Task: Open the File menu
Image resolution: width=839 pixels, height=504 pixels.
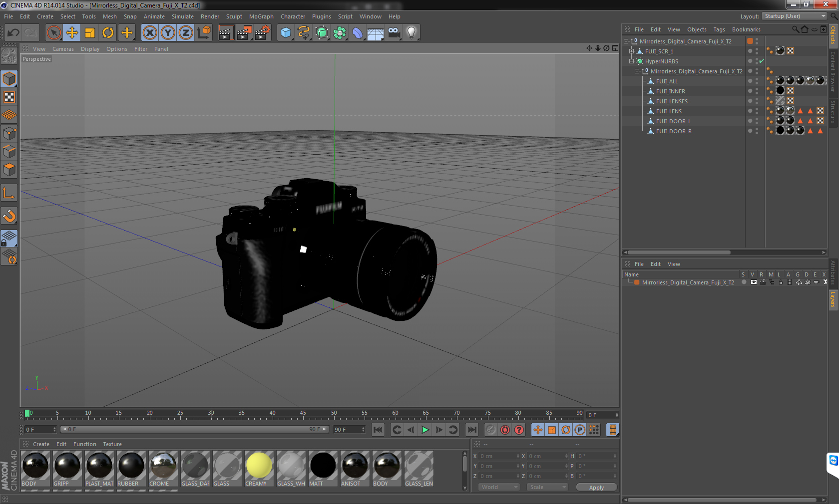Action: [x=8, y=16]
